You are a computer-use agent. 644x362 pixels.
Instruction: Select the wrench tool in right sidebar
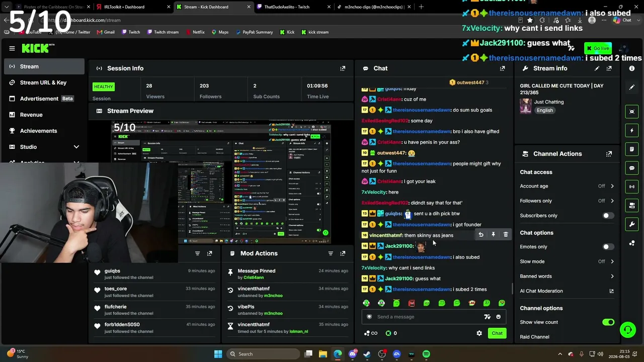pyautogui.click(x=632, y=224)
